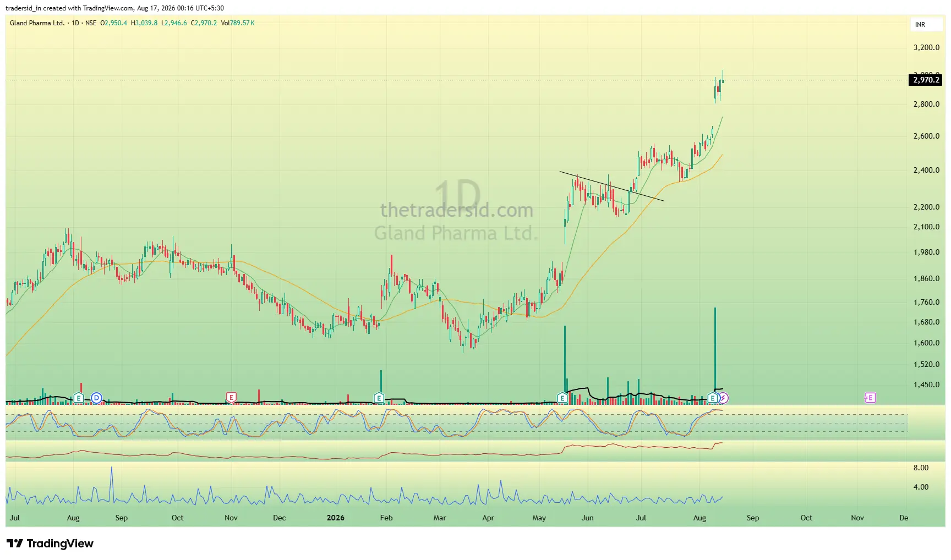951x560 pixels.
Task: Select the close value C2,970.2
Action: point(204,23)
